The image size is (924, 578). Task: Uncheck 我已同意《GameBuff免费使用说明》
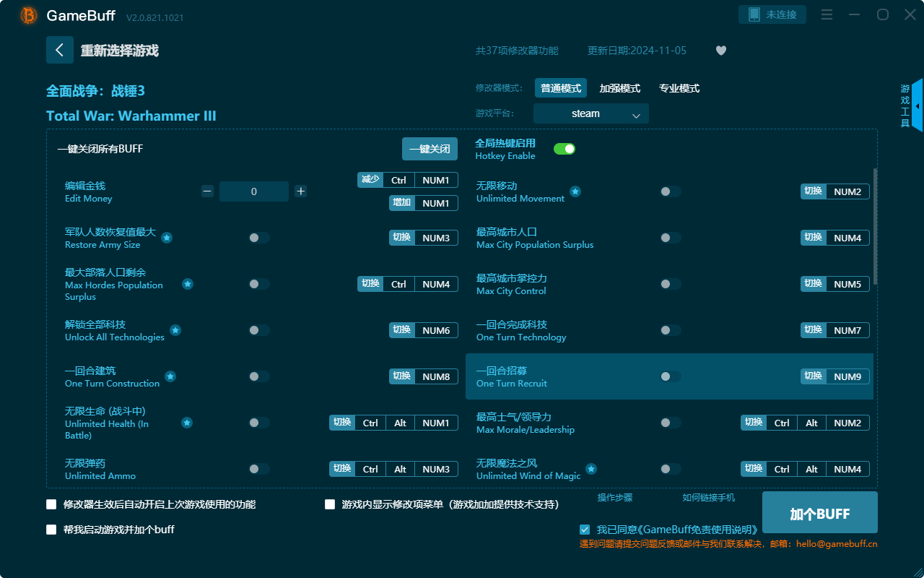(585, 529)
